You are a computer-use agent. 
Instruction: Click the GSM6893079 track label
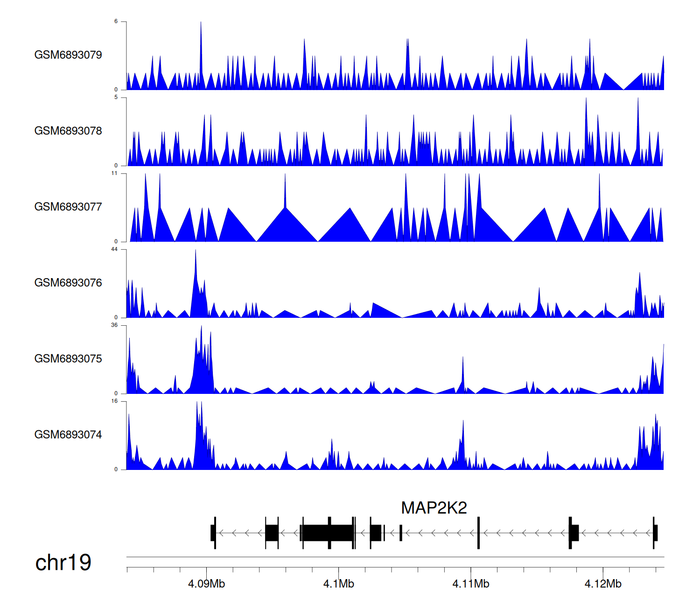click(68, 55)
